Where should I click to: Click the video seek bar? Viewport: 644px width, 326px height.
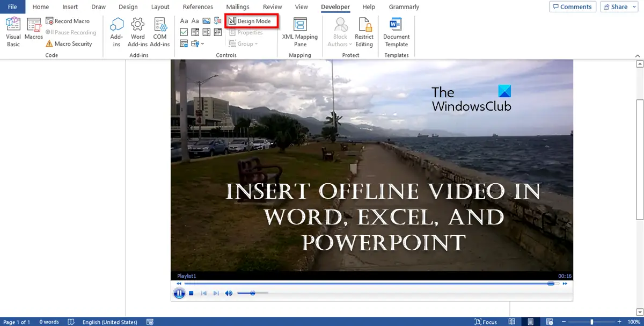pyautogui.click(x=372, y=283)
